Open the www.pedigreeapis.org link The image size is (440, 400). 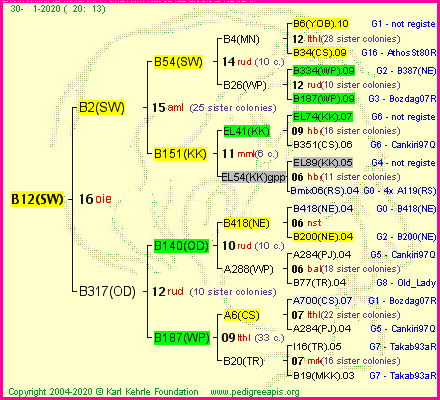tap(255, 392)
